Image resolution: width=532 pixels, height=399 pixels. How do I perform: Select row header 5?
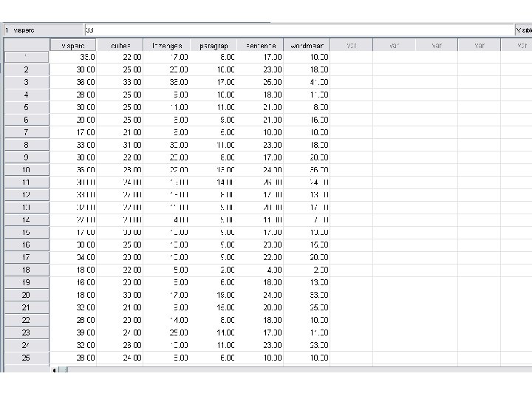27,107
